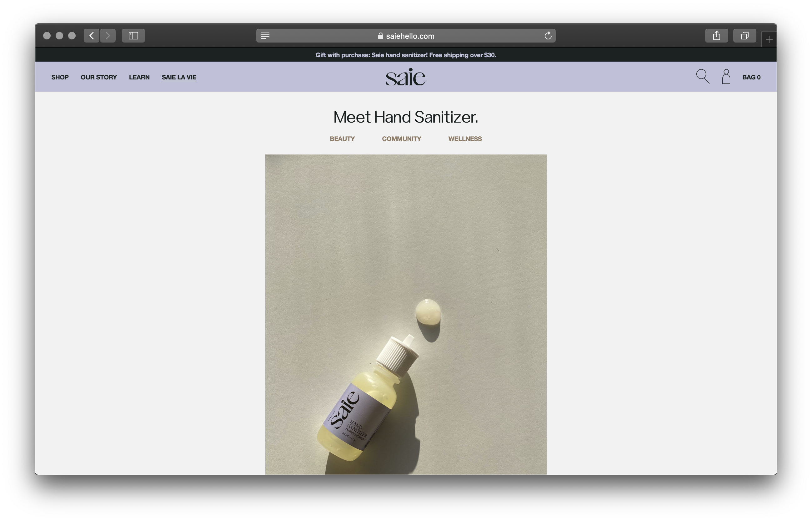
Task: Reload the page with the refresh icon
Action: coord(548,36)
